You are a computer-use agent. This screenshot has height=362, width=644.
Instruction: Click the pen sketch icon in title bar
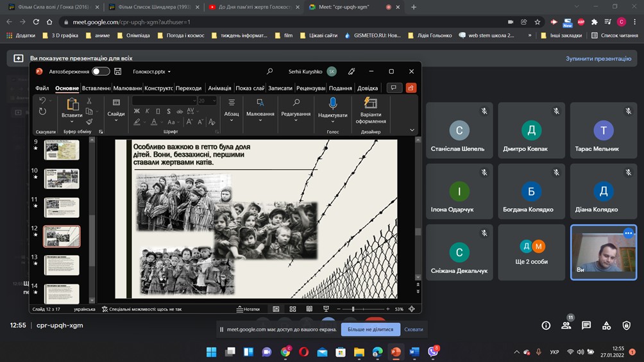point(352,71)
